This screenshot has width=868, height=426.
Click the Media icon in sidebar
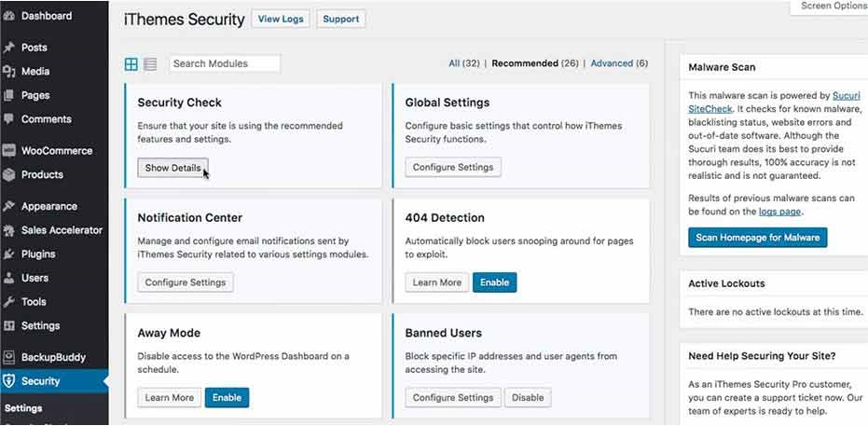pos(8,72)
